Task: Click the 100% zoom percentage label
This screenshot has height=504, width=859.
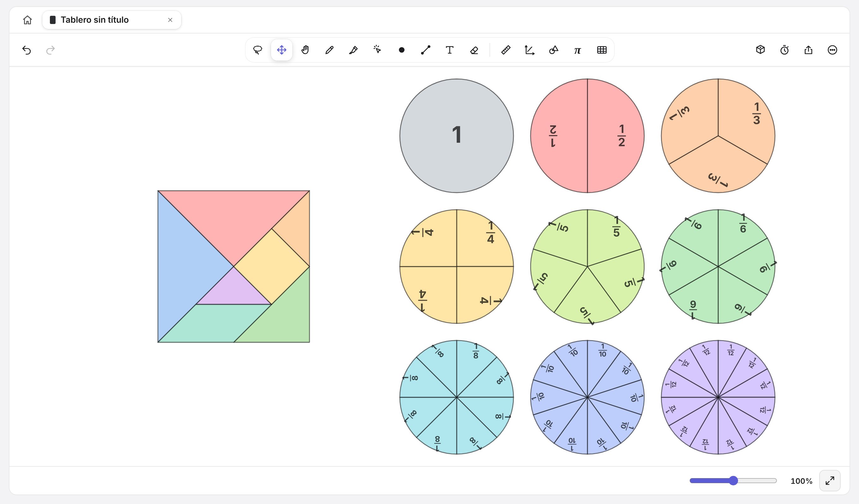Action: 802,481
